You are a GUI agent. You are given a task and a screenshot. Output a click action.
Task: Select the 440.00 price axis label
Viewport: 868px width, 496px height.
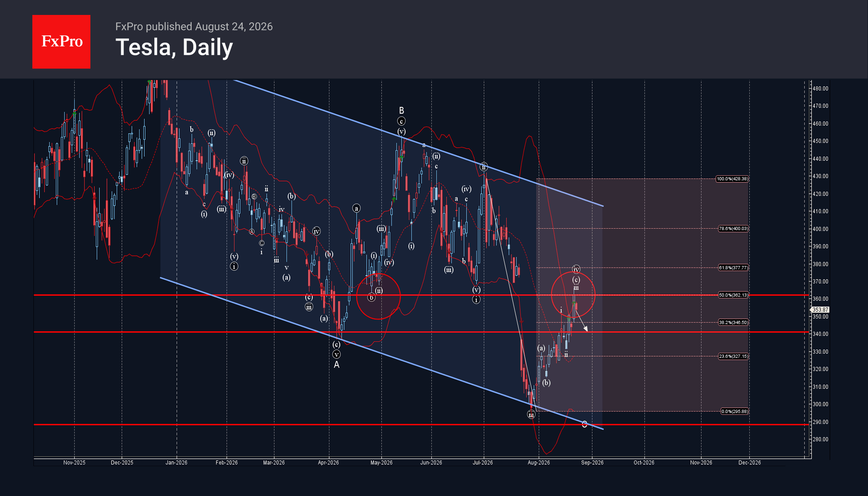click(x=820, y=159)
